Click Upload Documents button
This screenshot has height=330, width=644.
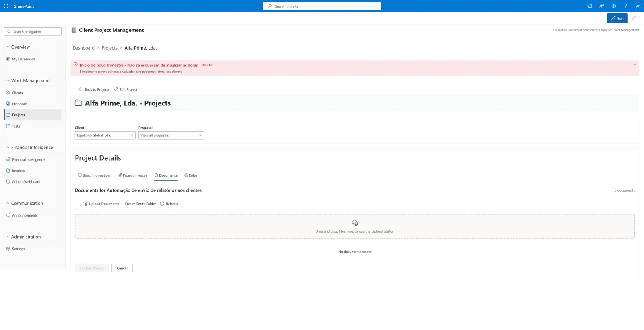pos(101,204)
